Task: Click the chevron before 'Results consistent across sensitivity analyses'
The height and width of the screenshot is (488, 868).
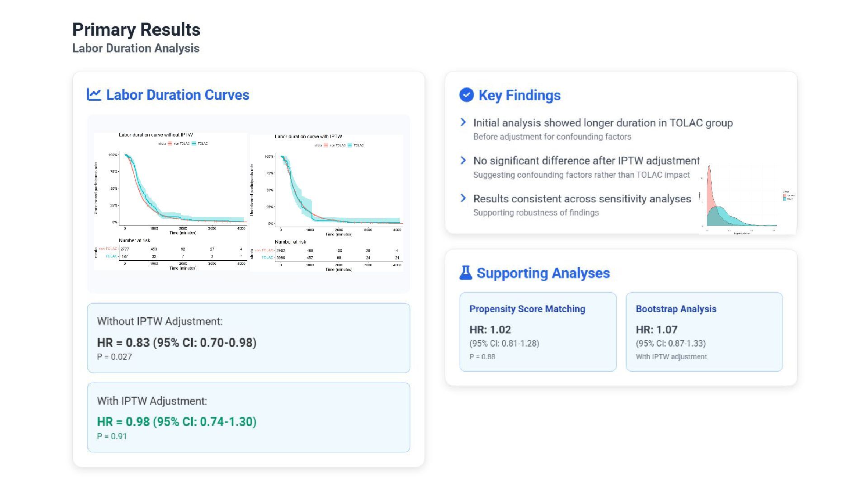Action: tap(463, 198)
